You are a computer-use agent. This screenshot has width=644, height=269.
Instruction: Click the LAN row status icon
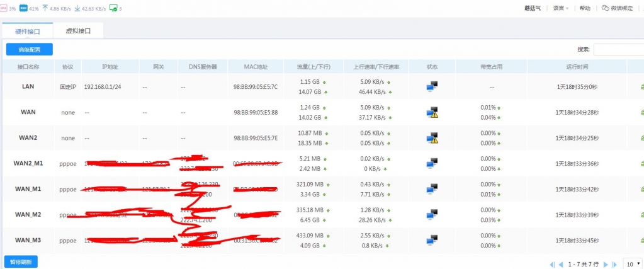(432, 86)
